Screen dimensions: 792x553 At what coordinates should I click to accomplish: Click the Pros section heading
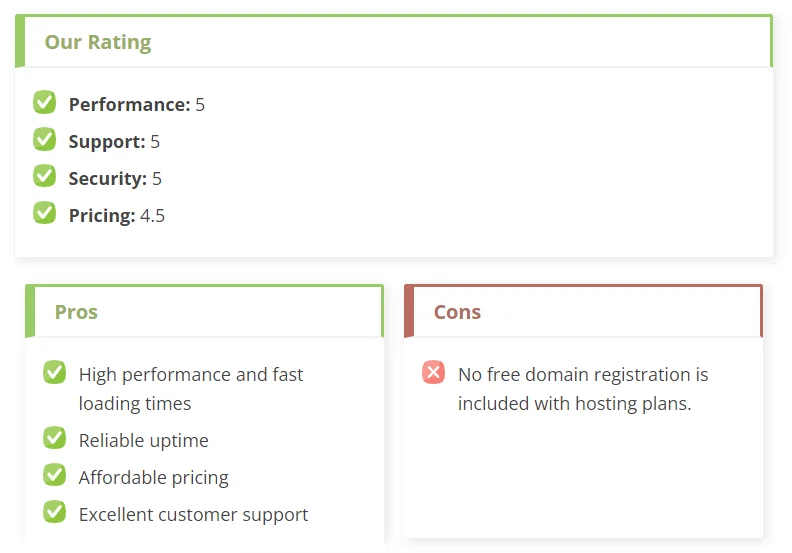point(76,312)
